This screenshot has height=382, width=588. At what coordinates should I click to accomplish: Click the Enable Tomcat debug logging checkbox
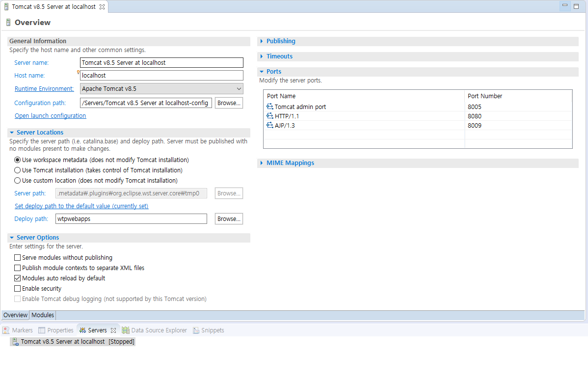17,299
